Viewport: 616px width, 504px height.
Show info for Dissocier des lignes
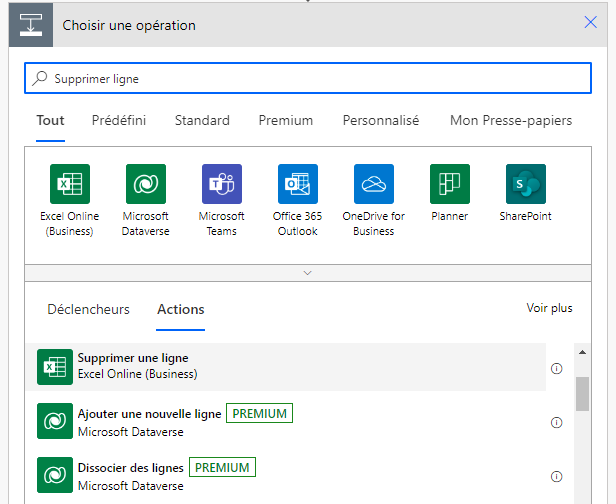[x=556, y=477]
